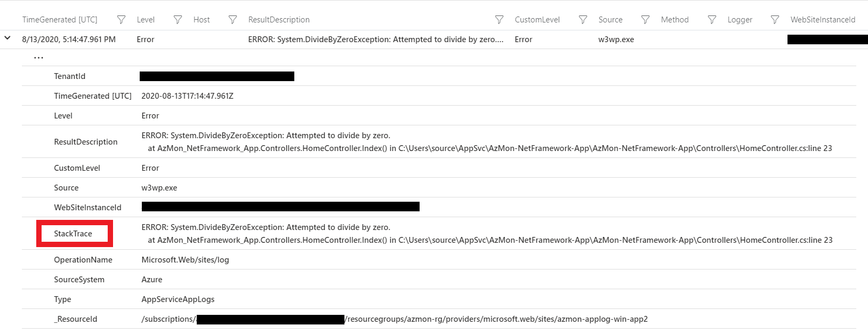Open filter for TimeGenerated [UTC] column

(x=121, y=20)
